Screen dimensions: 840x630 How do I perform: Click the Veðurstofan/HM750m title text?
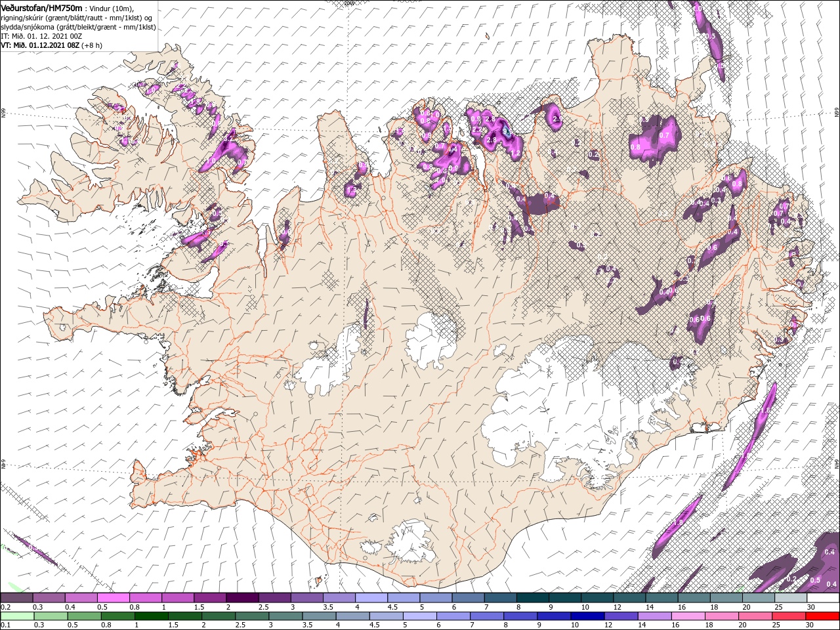tap(42, 7)
